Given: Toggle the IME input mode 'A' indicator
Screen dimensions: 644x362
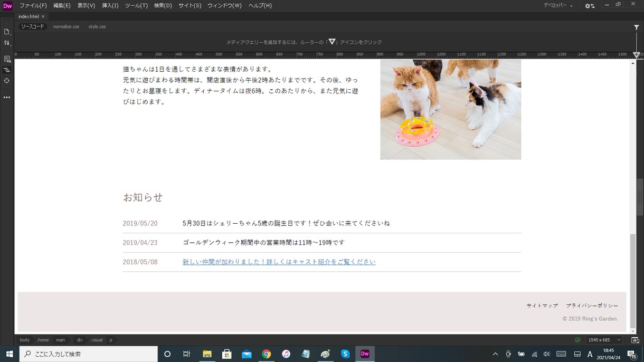Looking at the screenshot, I should pos(590,354).
